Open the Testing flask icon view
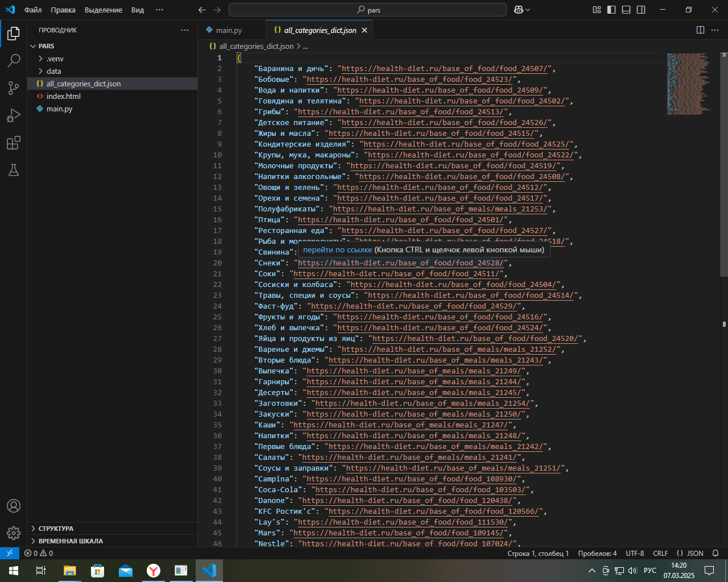The width and height of the screenshot is (728, 582). (14, 170)
